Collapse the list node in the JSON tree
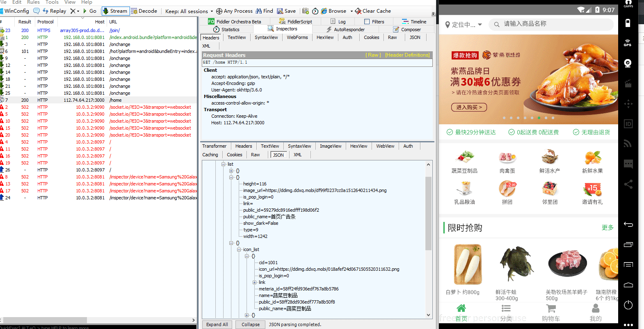The height and width of the screenshot is (329, 644). point(224,164)
